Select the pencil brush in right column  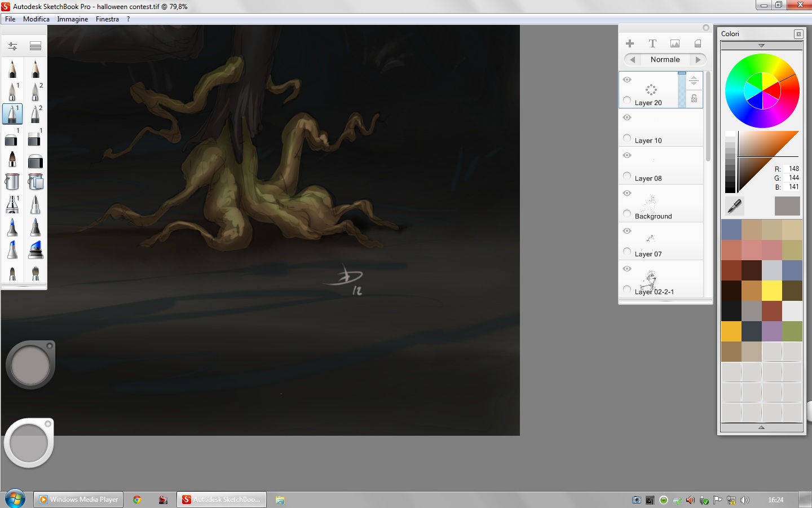[36, 69]
